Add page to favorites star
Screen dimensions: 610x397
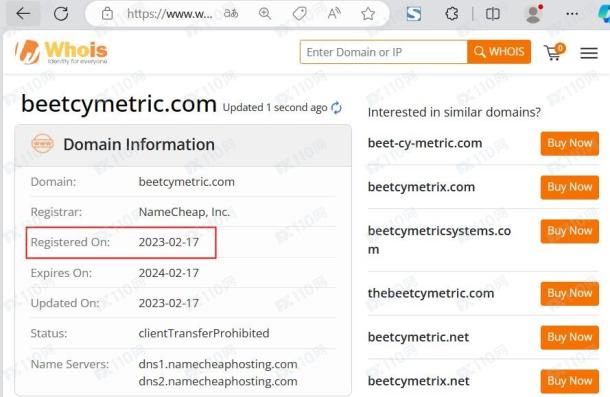click(368, 14)
